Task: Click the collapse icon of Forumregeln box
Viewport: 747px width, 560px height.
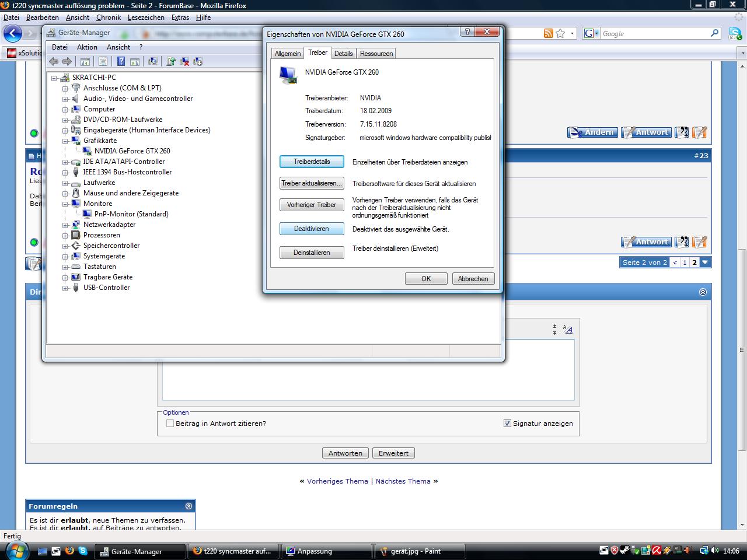Action: pos(189,506)
